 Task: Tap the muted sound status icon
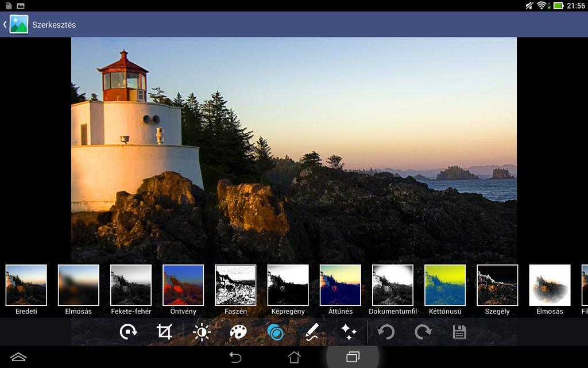(x=529, y=6)
